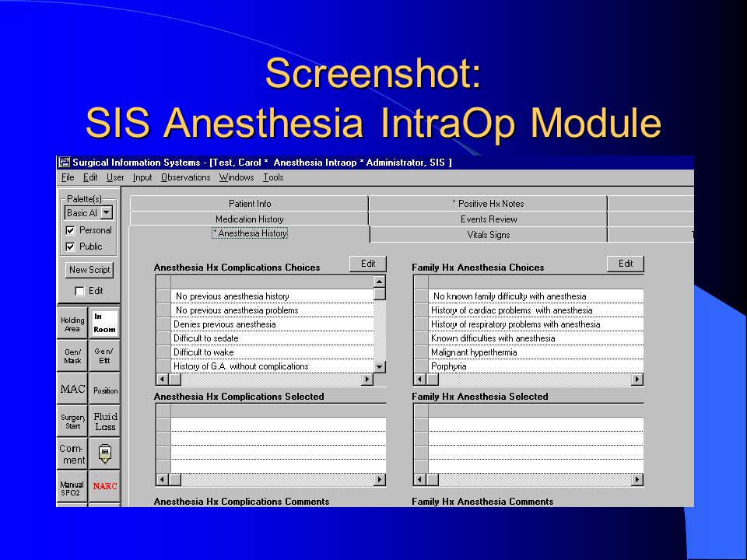Click right scroll arrow under Family Hx Choices
Image resolution: width=747 pixels, height=560 pixels.
pyautogui.click(x=637, y=380)
